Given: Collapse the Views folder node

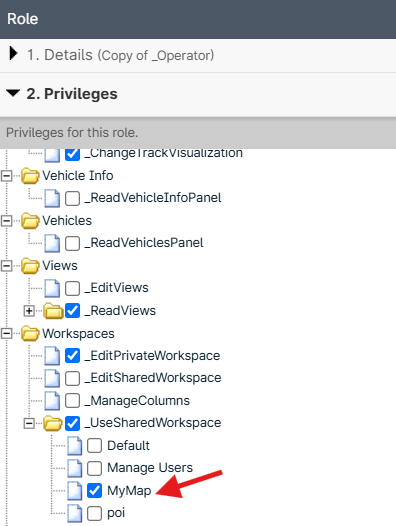Looking at the screenshot, I should point(6,266).
